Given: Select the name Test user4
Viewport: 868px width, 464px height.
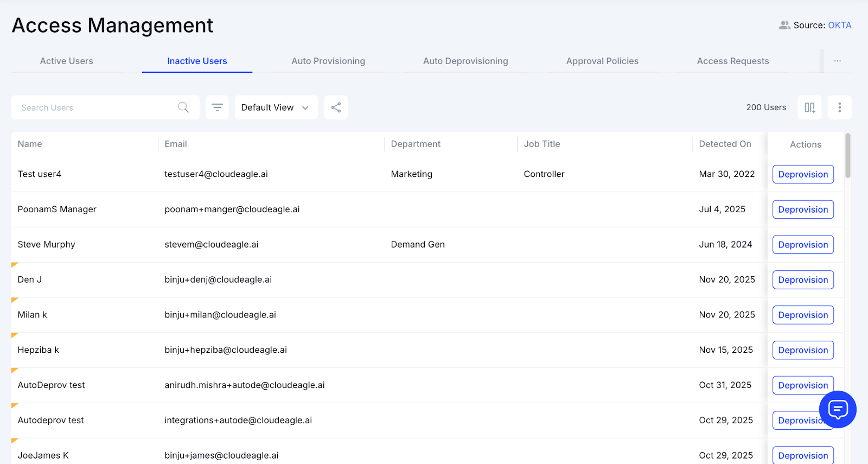Looking at the screenshot, I should (x=40, y=174).
